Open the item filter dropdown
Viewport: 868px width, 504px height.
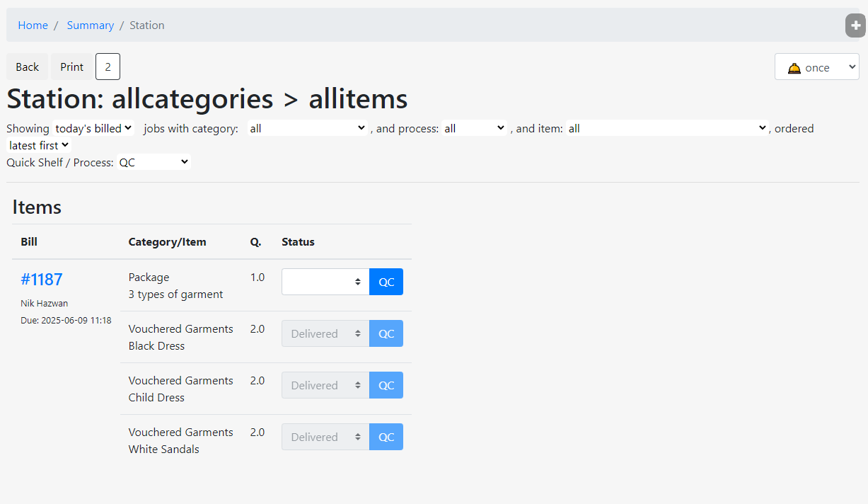pyautogui.click(x=666, y=128)
